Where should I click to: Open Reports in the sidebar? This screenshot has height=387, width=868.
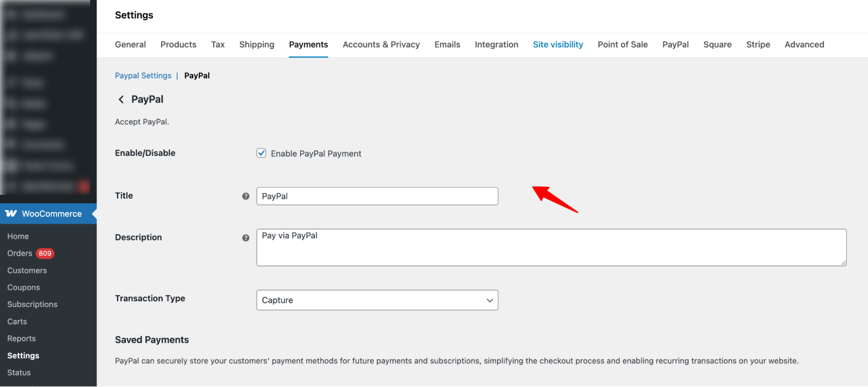21,338
